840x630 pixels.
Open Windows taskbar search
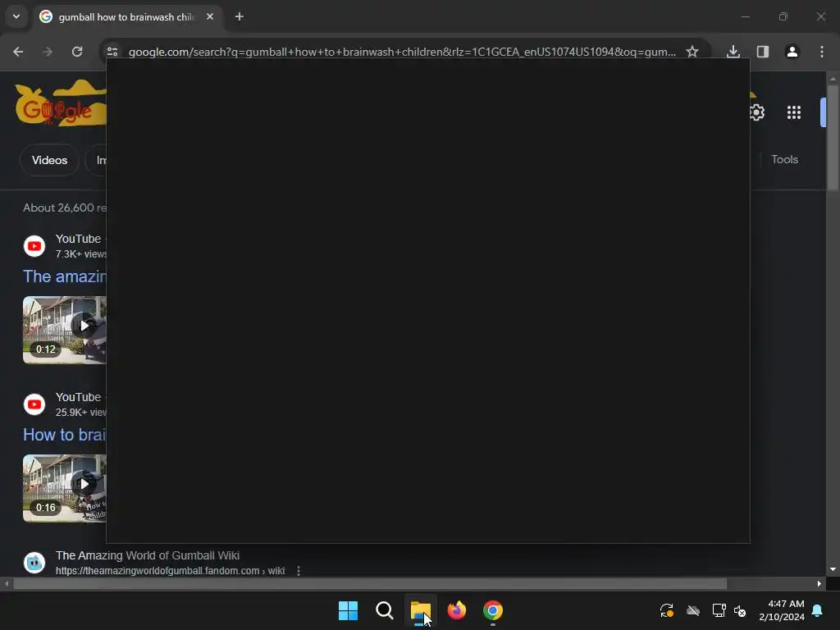tap(385, 610)
